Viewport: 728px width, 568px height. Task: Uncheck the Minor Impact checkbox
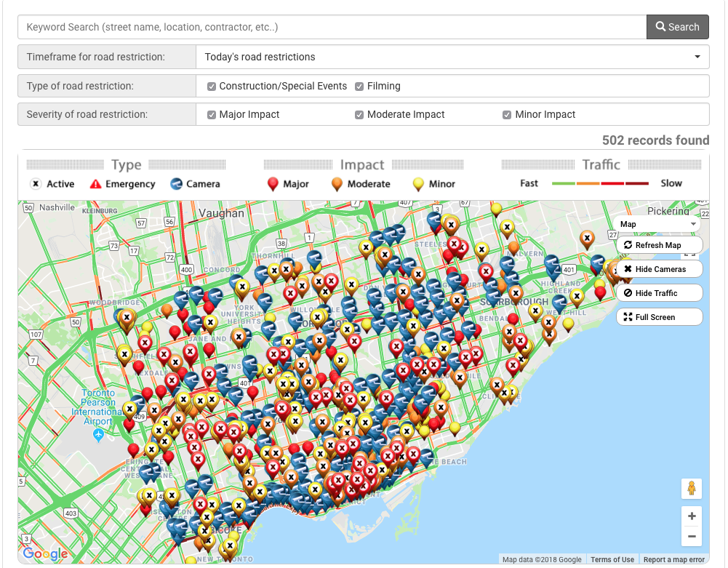click(x=506, y=114)
